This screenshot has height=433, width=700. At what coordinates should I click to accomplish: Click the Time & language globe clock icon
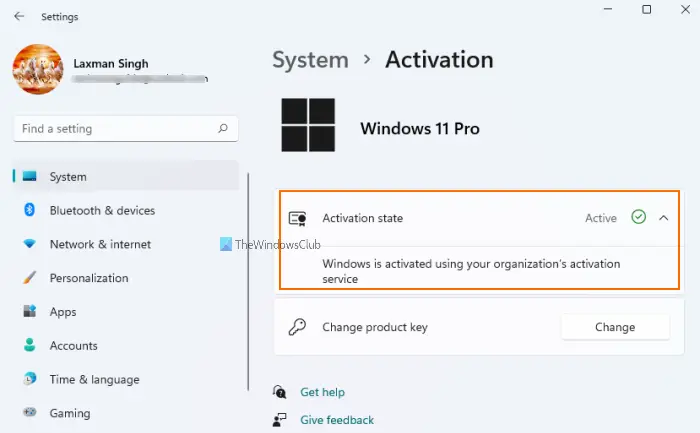[29, 379]
